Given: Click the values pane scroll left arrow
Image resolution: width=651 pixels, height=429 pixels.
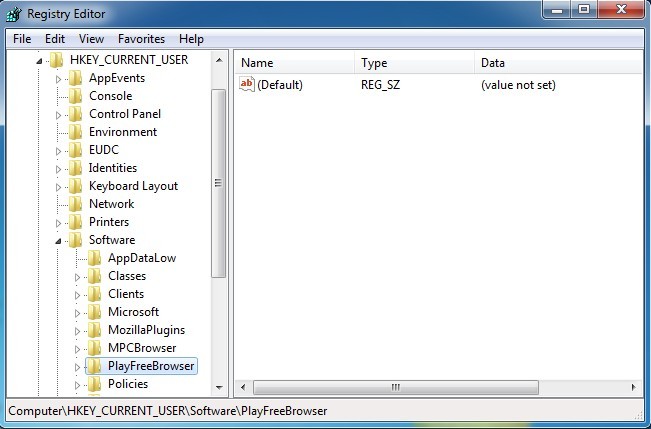Looking at the screenshot, I should (243, 387).
